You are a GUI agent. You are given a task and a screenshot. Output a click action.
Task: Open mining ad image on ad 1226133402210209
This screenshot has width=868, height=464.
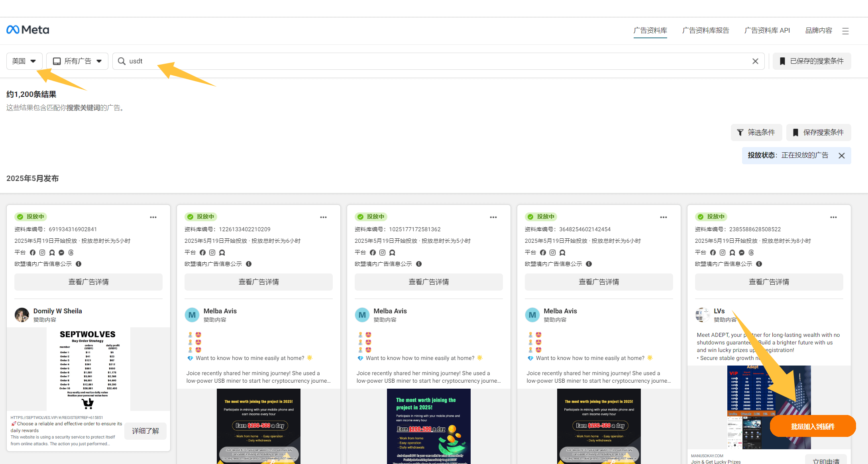click(x=259, y=426)
